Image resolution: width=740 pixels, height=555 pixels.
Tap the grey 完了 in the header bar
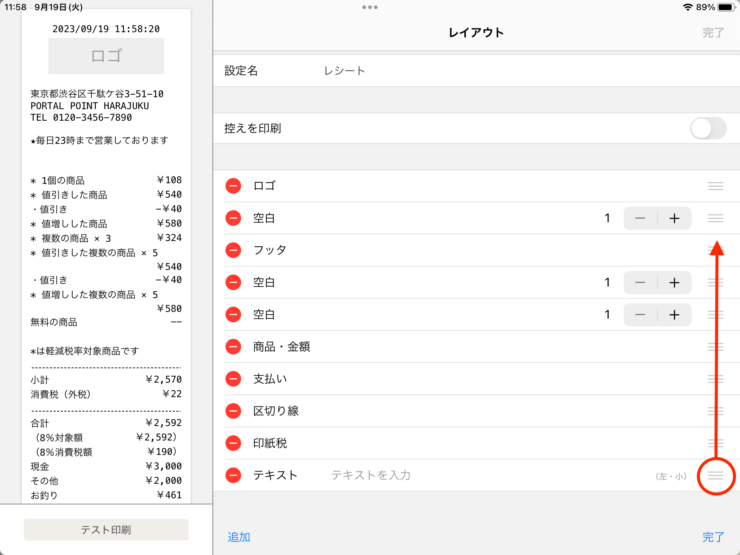point(713,33)
